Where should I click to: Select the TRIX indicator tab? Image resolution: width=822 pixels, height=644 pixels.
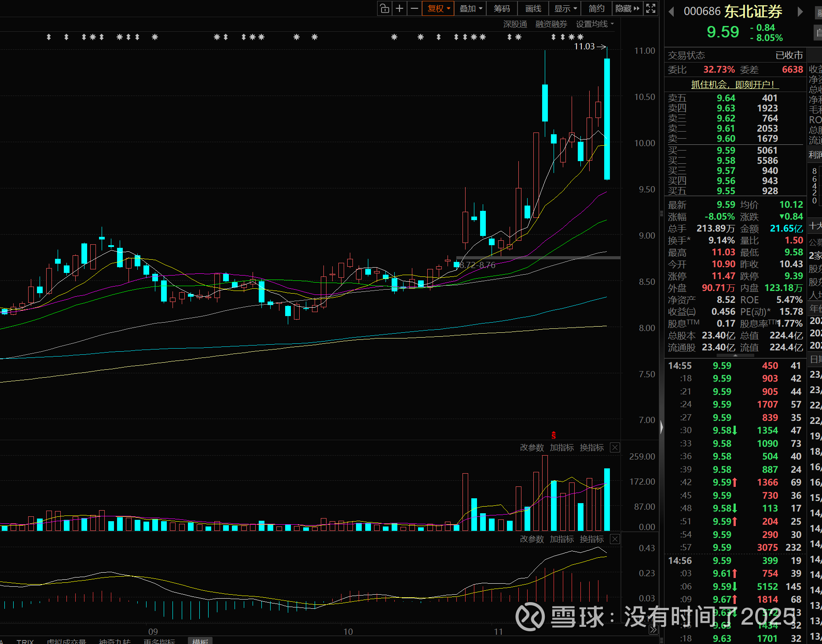coord(25,641)
